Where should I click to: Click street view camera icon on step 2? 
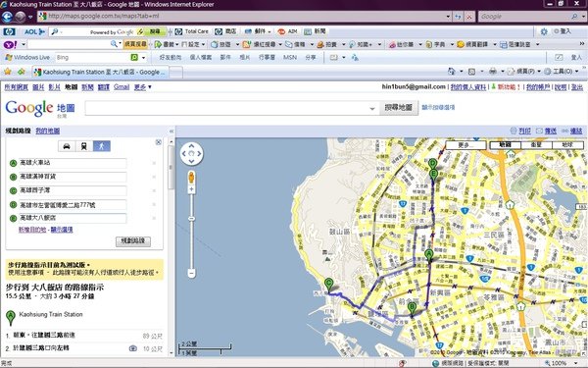click(x=132, y=348)
